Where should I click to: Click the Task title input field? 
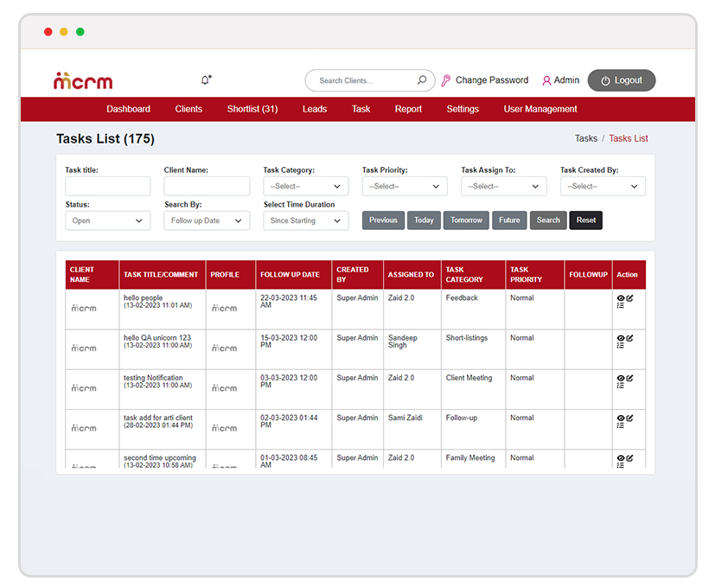point(107,186)
